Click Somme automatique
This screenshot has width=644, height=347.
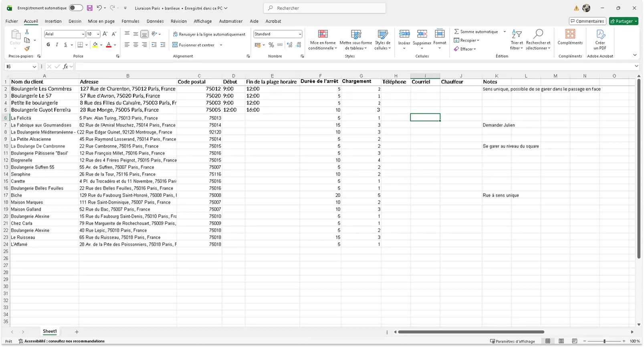476,32
